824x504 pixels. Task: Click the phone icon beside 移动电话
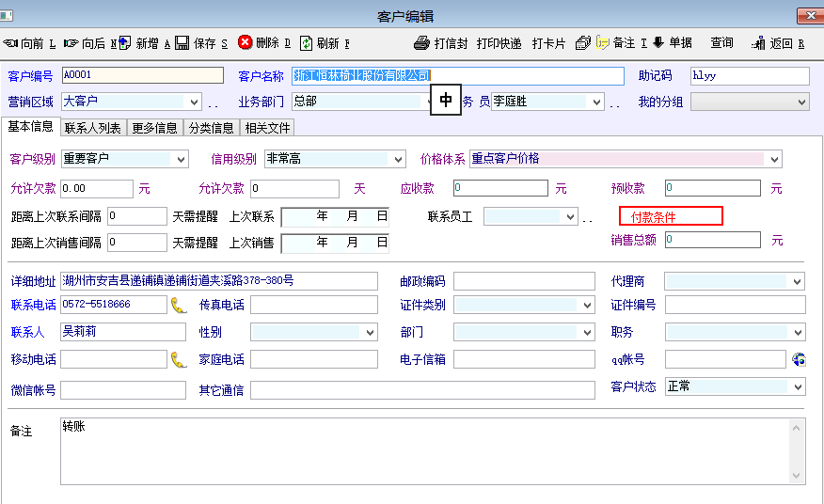coord(179,359)
